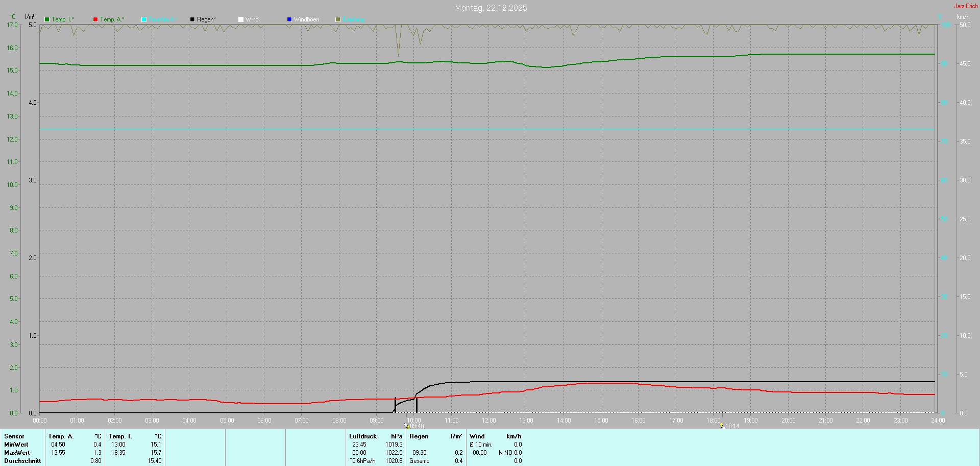Click the Gesamt rain total label
The width and height of the screenshot is (980, 466).
click(x=419, y=461)
